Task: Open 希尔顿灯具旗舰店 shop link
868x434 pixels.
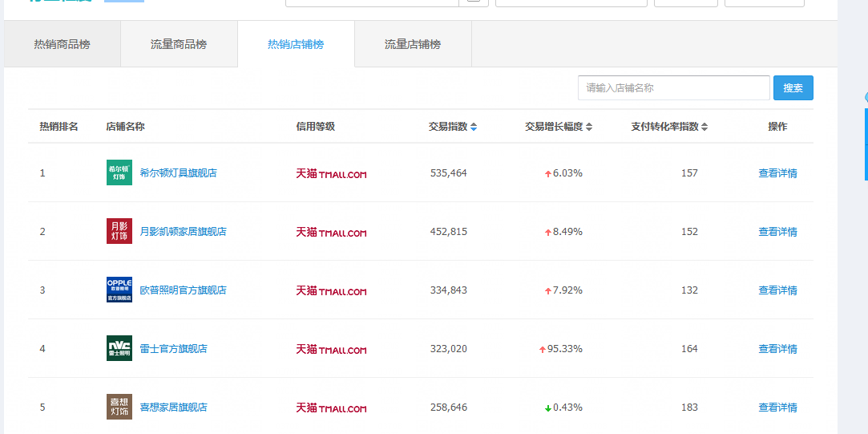Action: tap(178, 173)
